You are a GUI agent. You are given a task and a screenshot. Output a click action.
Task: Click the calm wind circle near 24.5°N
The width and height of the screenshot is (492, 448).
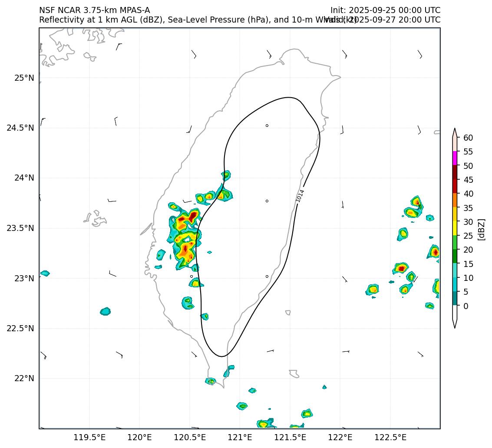267,125
